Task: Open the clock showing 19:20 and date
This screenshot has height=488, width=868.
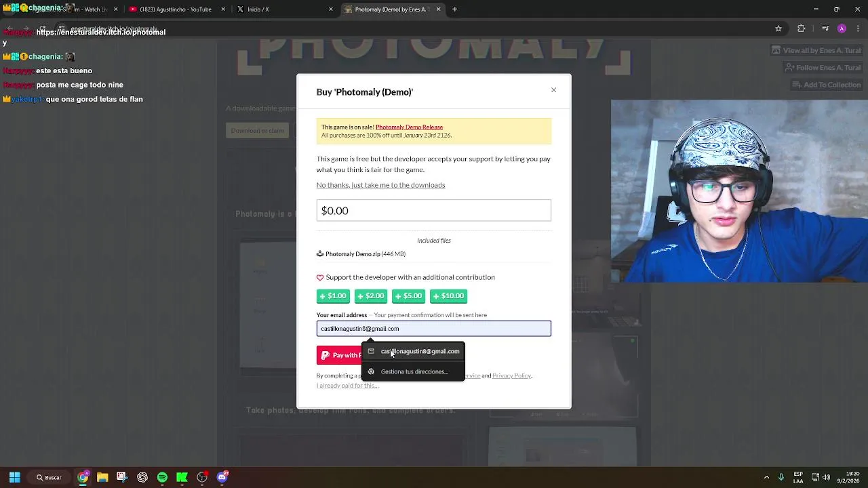Action: 849,477
